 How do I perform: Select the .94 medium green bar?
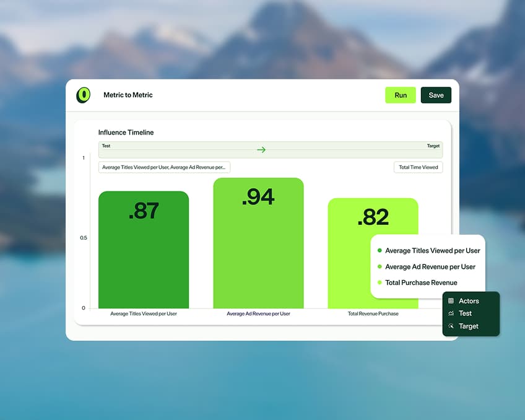[x=259, y=243]
